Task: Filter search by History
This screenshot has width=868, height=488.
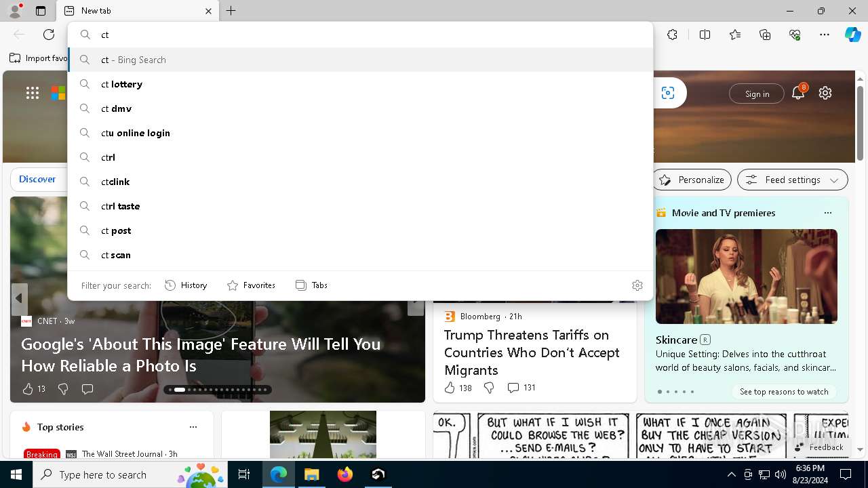Action: click(186, 285)
